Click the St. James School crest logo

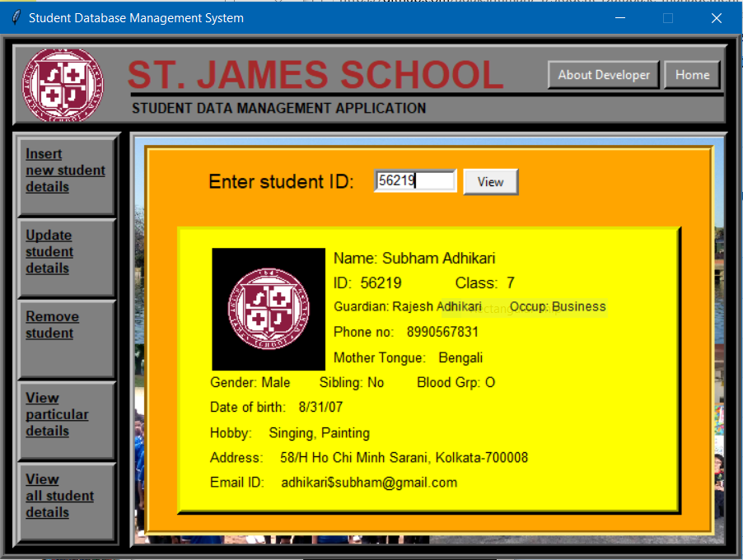63,85
